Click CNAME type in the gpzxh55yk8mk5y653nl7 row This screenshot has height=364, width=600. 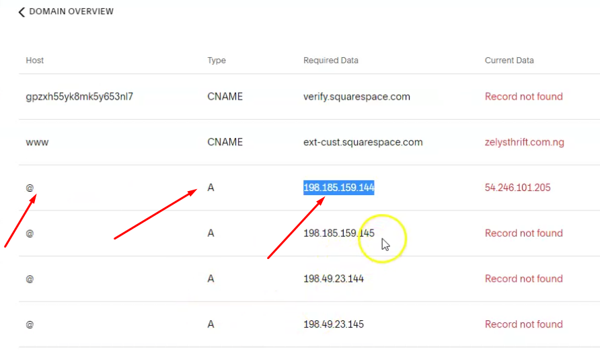(x=225, y=96)
